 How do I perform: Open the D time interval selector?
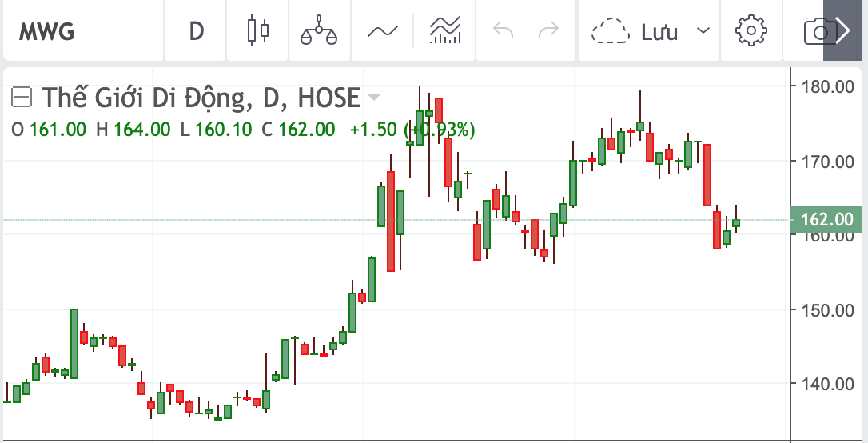pyautogui.click(x=197, y=31)
